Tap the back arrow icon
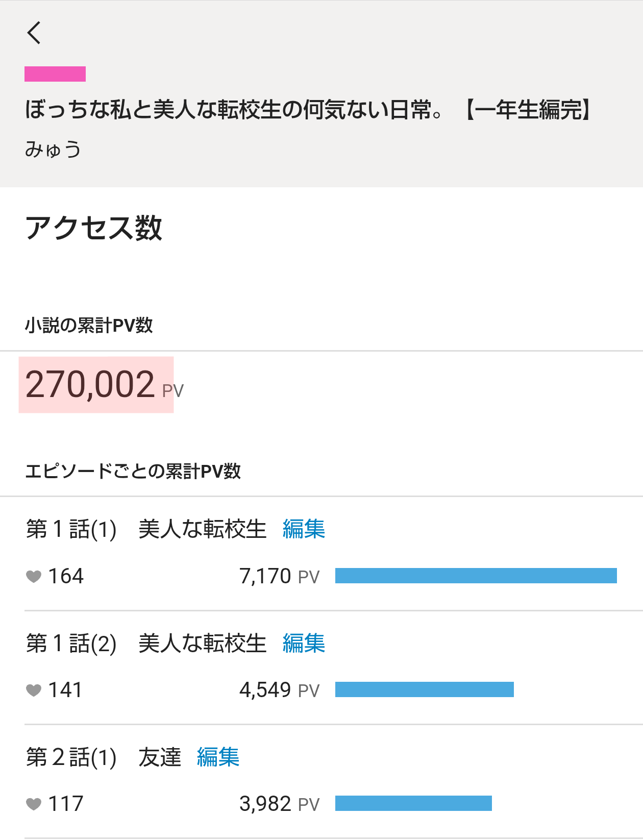 [x=34, y=33]
